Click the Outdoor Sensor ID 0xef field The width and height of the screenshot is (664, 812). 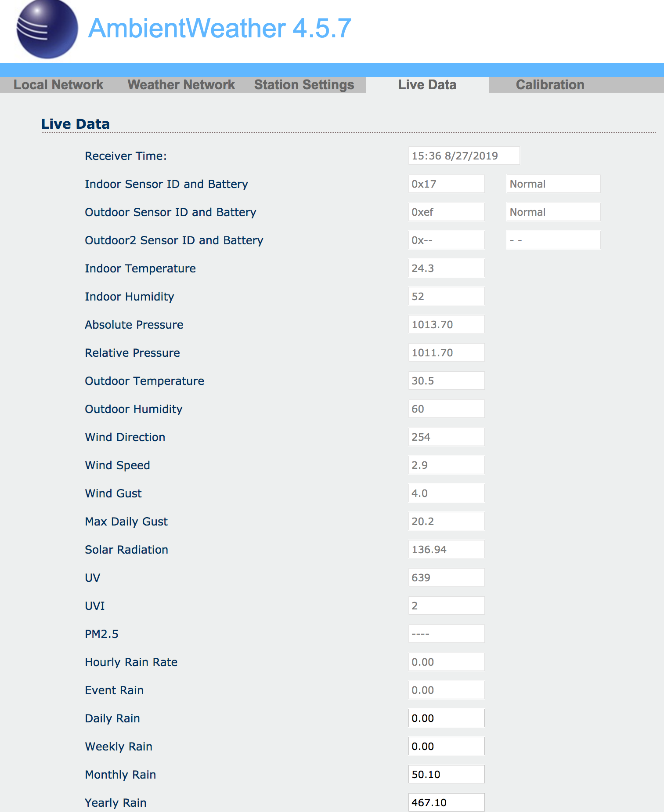tap(446, 212)
